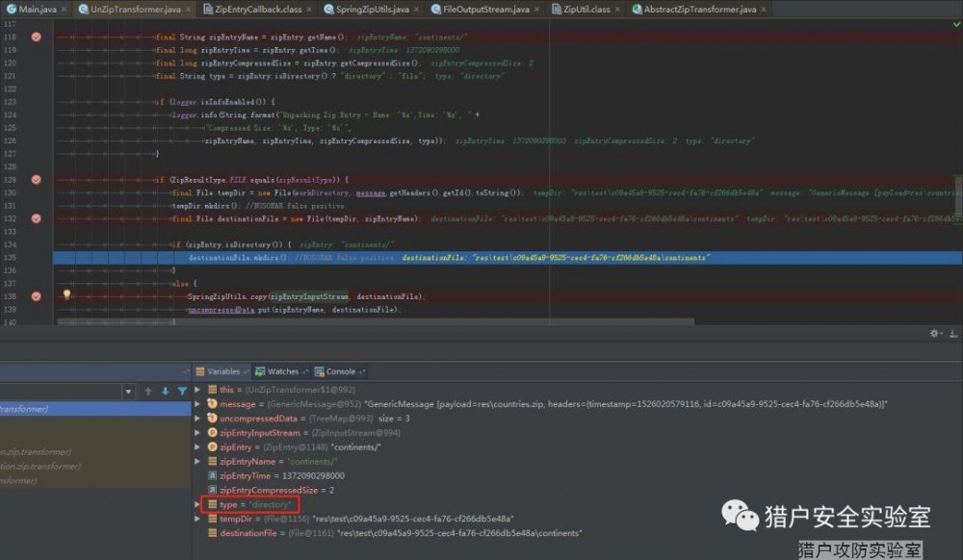Toggle the breakpoint on line 129

(36, 179)
